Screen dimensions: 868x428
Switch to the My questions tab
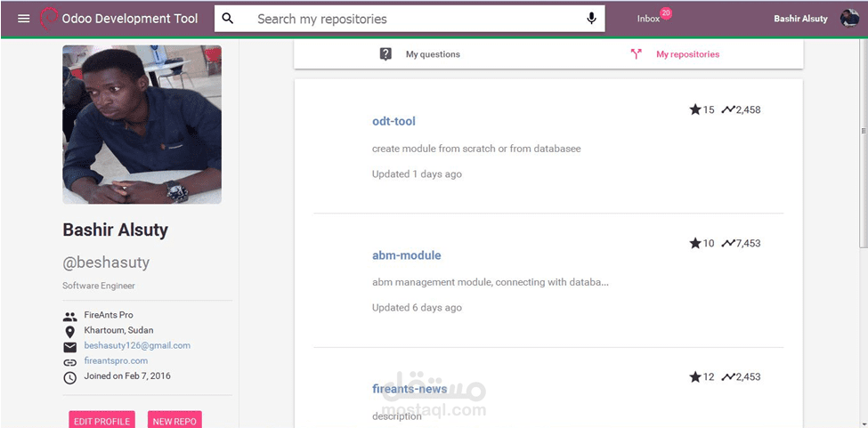[433, 54]
